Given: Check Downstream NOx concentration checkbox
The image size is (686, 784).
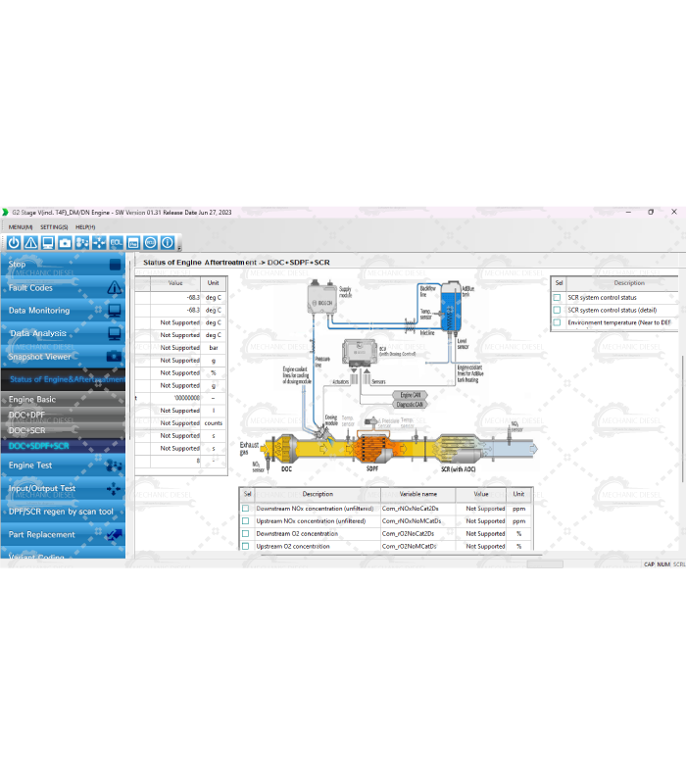Looking at the screenshot, I should (x=246, y=509).
